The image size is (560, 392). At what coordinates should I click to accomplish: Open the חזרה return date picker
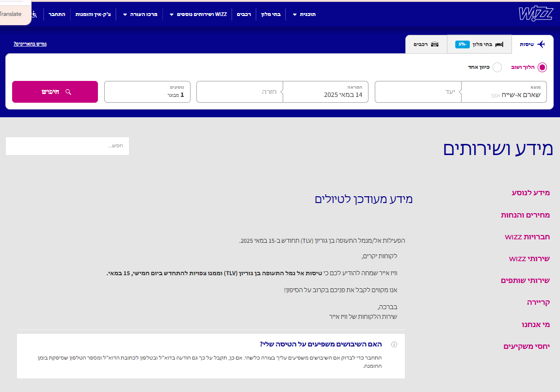pos(240,92)
